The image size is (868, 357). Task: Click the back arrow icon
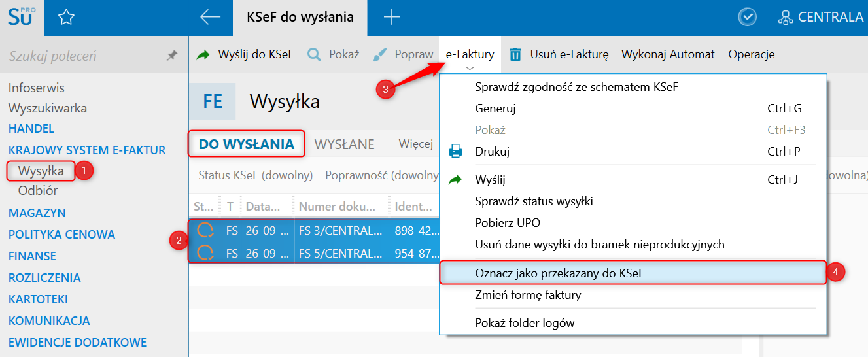tap(210, 18)
